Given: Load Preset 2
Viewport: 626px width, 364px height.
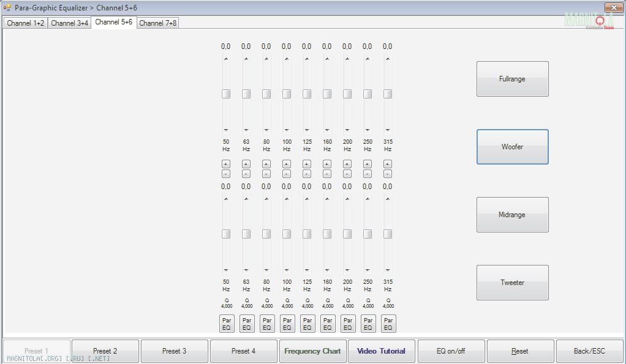Looking at the screenshot, I should click(x=105, y=351).
